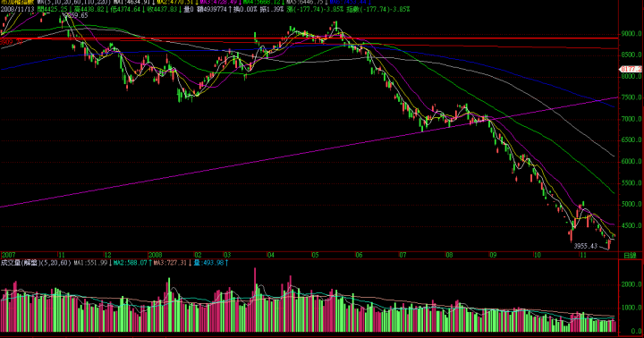Viewport: 644px width, 338px height.
Task: Click the volume 量:493.98 value
Action: click(x=208, y=262)
